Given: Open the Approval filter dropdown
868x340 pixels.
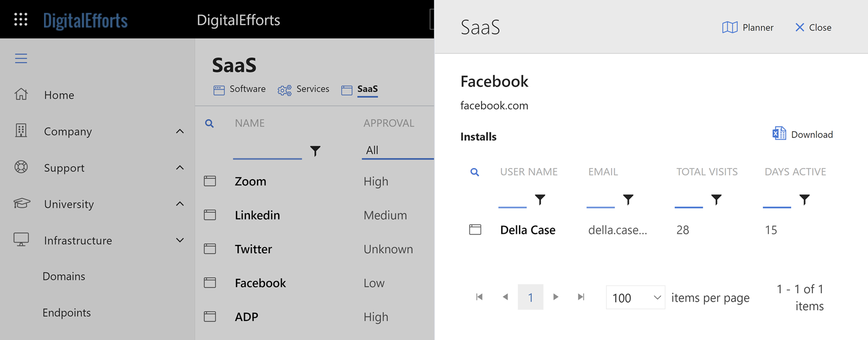Looking at the screenshot, I should point(398,150).
